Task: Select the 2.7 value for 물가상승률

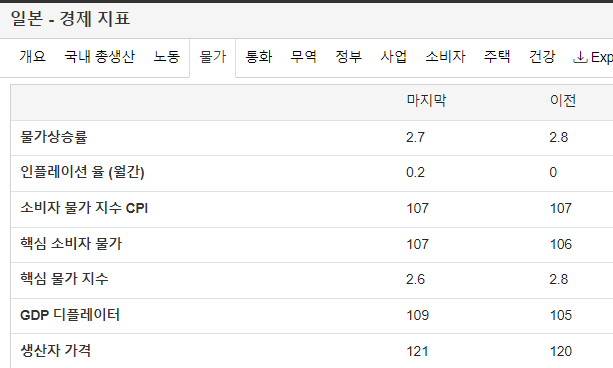Action: [x=415, y=137]
